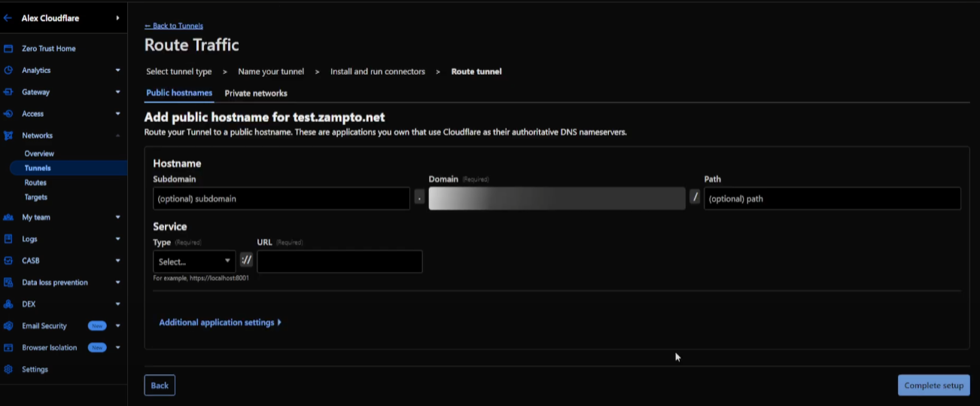The width and height of the screenshot is (980, 406).
Task: Click the Browser Isolation sidebar icon
Action: click(8, 348)
